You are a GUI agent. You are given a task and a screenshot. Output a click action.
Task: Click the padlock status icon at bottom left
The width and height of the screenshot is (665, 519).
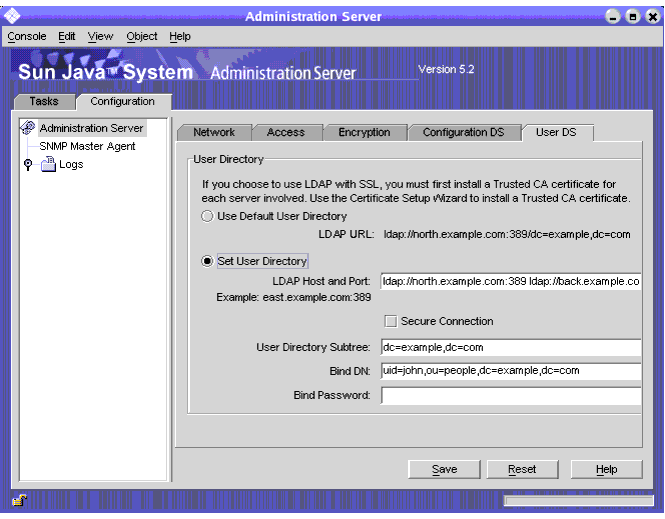(19, 501)
